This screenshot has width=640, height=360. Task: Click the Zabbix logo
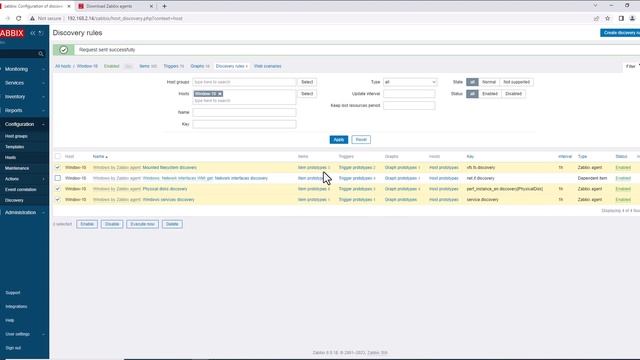tap(12, 33)
